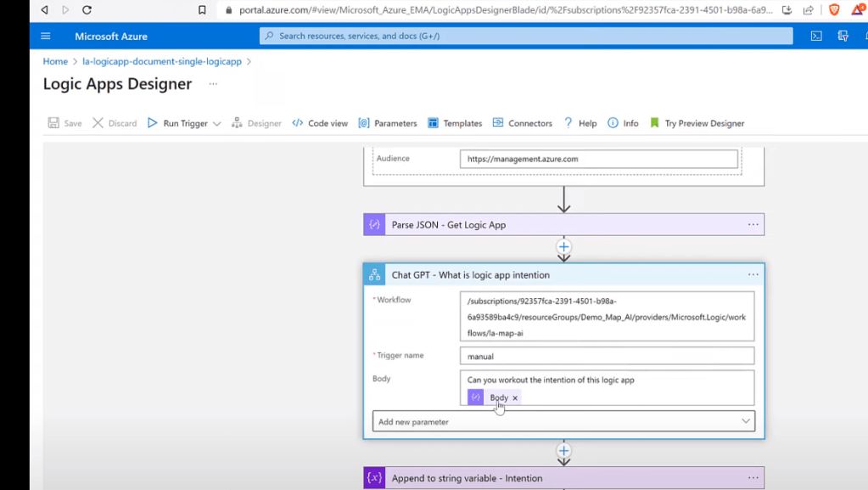Click the Save toolbar button

(x=64, y=123)
